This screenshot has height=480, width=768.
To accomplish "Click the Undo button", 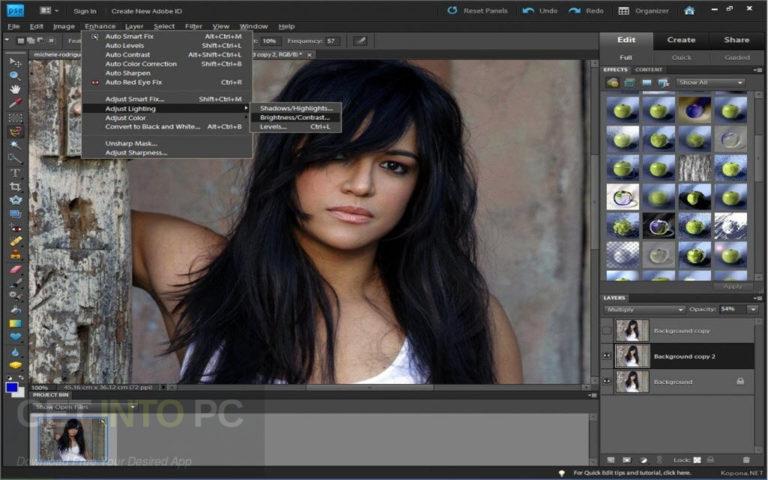I will (540, 10).
